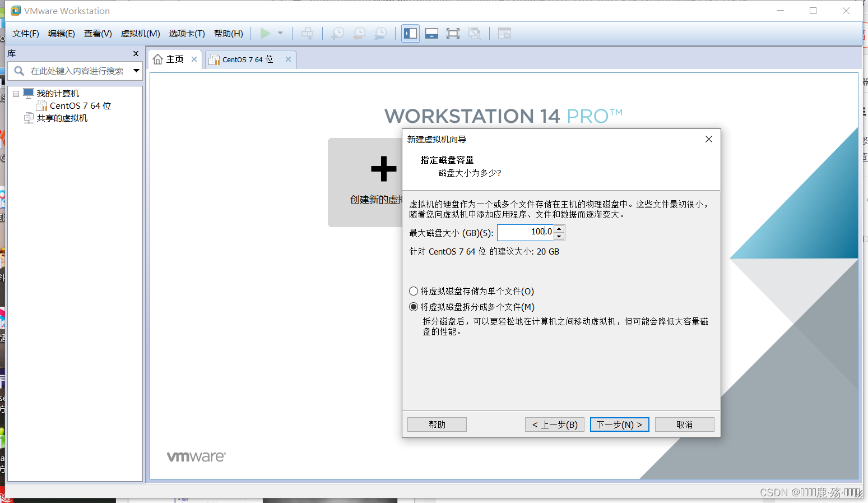Viewport: 868px width, 503px height.
Task: Click the revert to snapshot icon
Action: 359,34
